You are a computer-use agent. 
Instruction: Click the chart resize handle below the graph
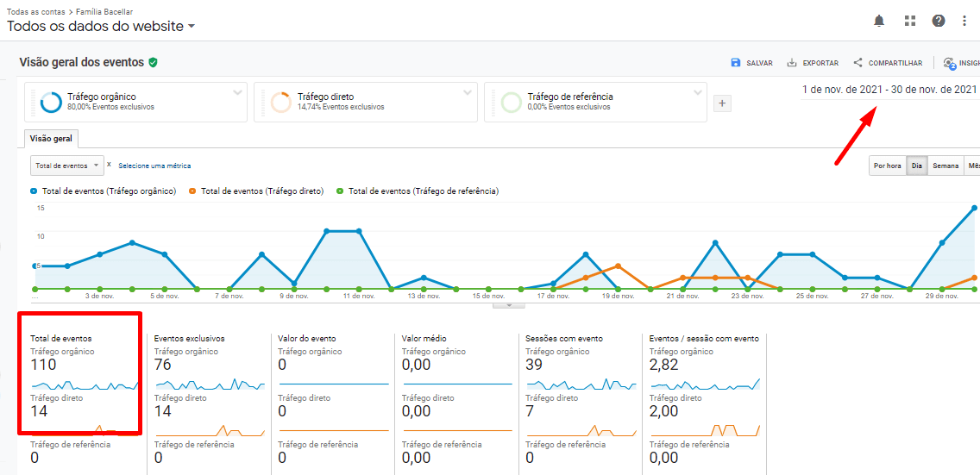point(509,304)
